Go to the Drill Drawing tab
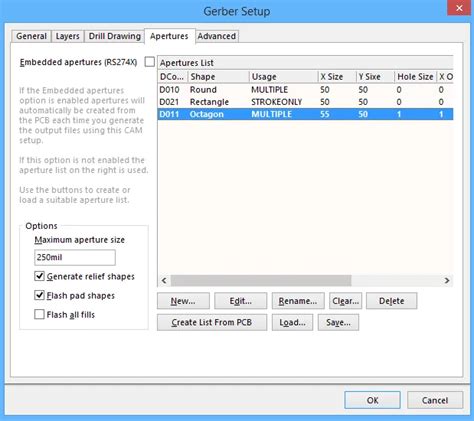474x421 pixels. [x=114, y=36]
